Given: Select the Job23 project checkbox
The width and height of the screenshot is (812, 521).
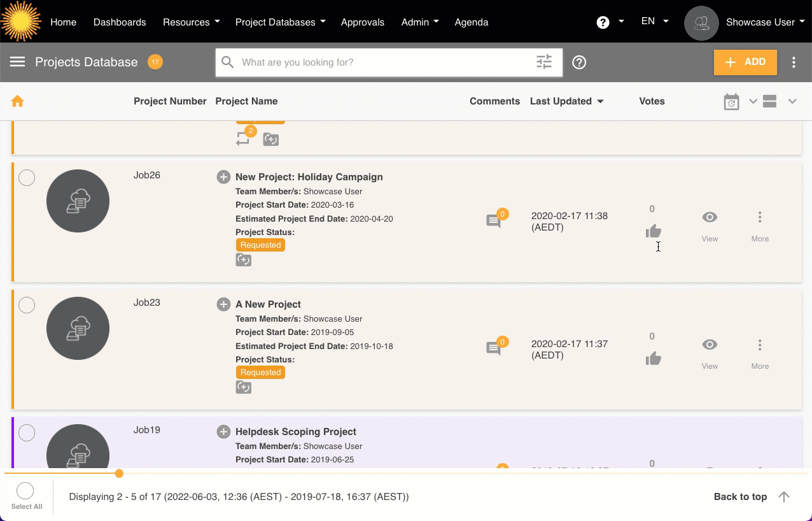Looking at the screenshot, I should [27, 305].
